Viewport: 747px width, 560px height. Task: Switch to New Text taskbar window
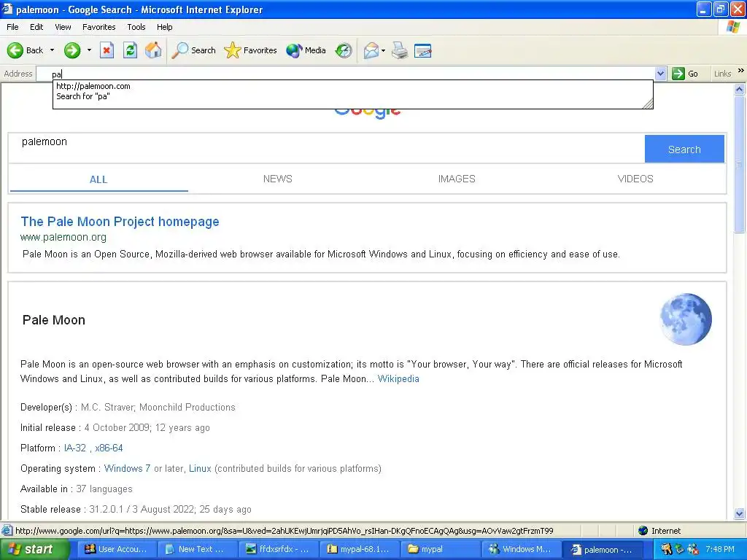coord(198,550)
